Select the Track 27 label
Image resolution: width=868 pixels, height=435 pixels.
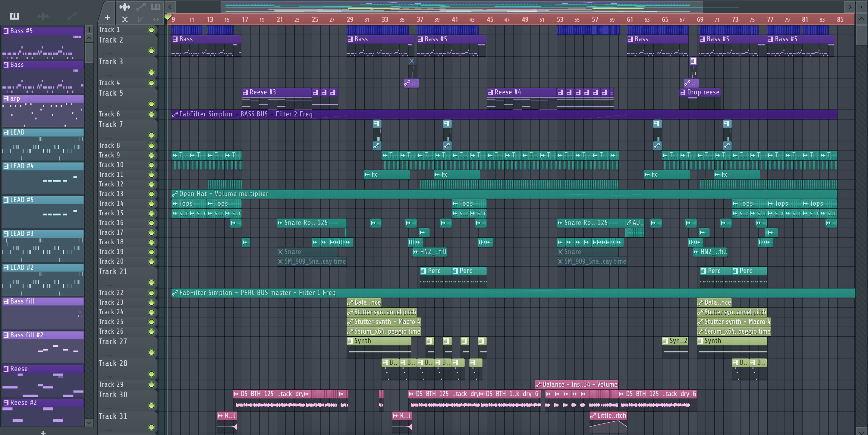pyautogui.click(x=113, y=342)
